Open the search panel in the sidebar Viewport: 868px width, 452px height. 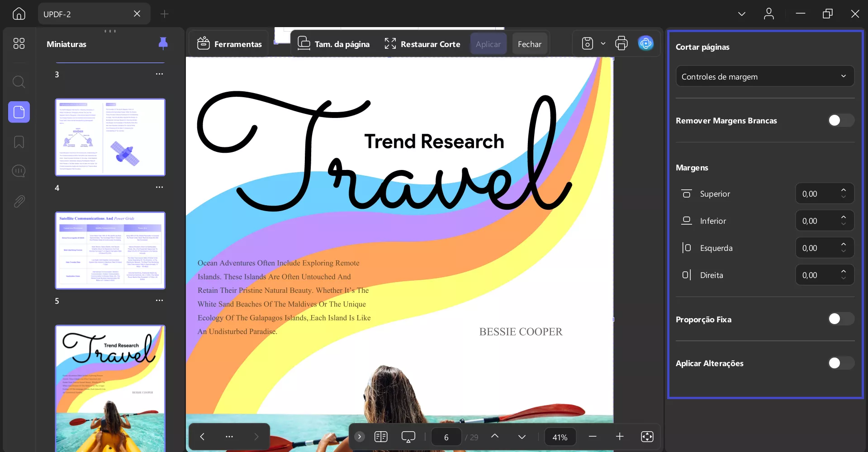coord(19,82)
